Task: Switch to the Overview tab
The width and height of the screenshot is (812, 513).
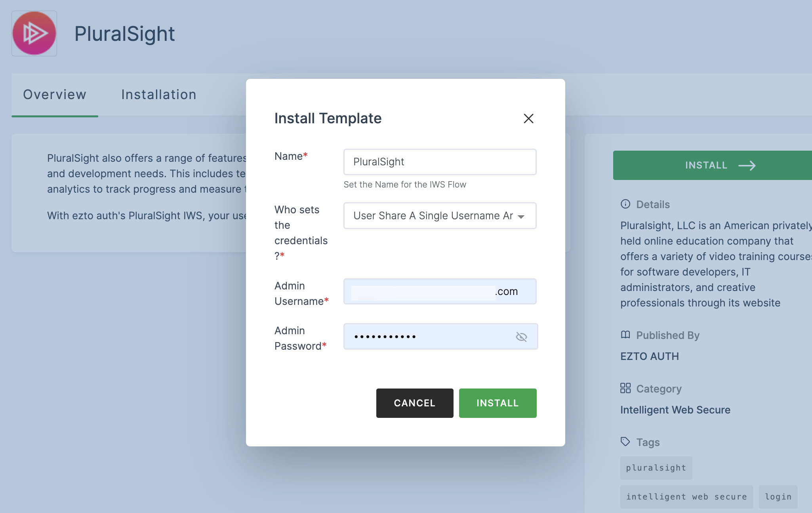Action: click(54, 94)
